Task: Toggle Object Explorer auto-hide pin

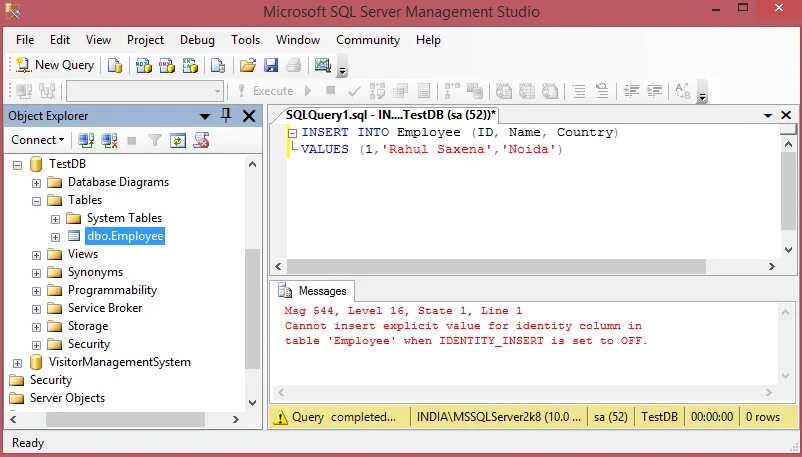Action: pos(226,116)
